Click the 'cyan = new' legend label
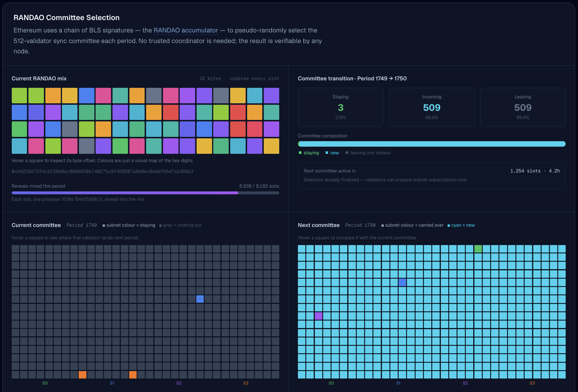Screen dimensions: 578x392 tap(461, 225)
